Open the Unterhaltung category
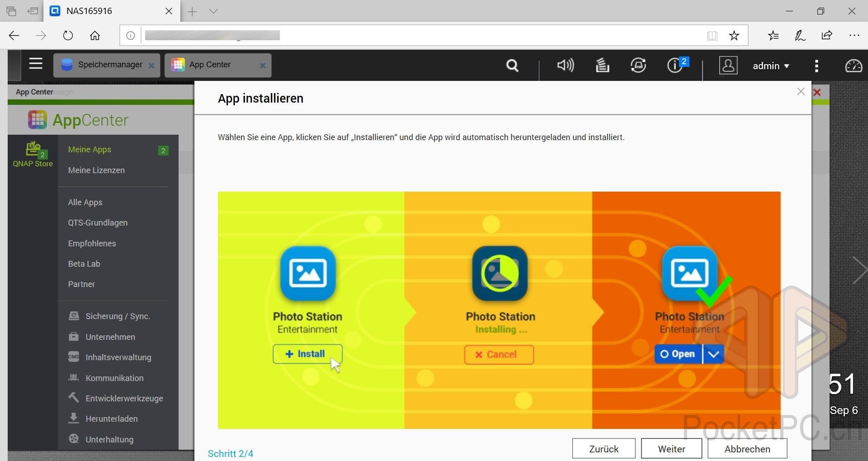Image resolution: width=868 pixels, height=461 pixels. (109, 439)
